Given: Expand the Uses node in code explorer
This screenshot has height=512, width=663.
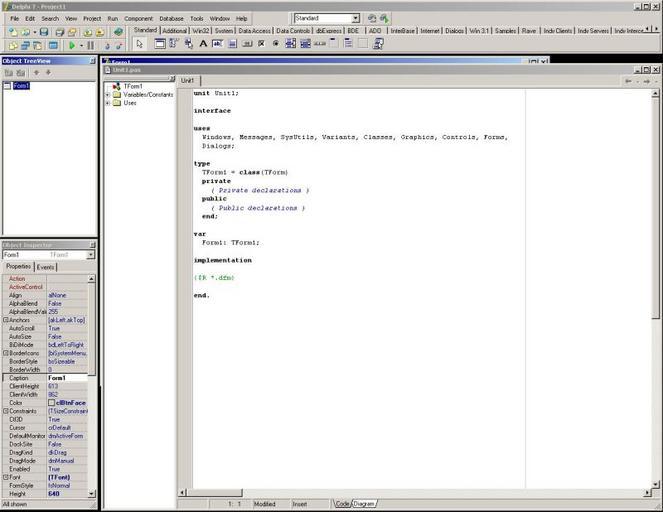Looking at the screenshot, I should tap(108, 103).
